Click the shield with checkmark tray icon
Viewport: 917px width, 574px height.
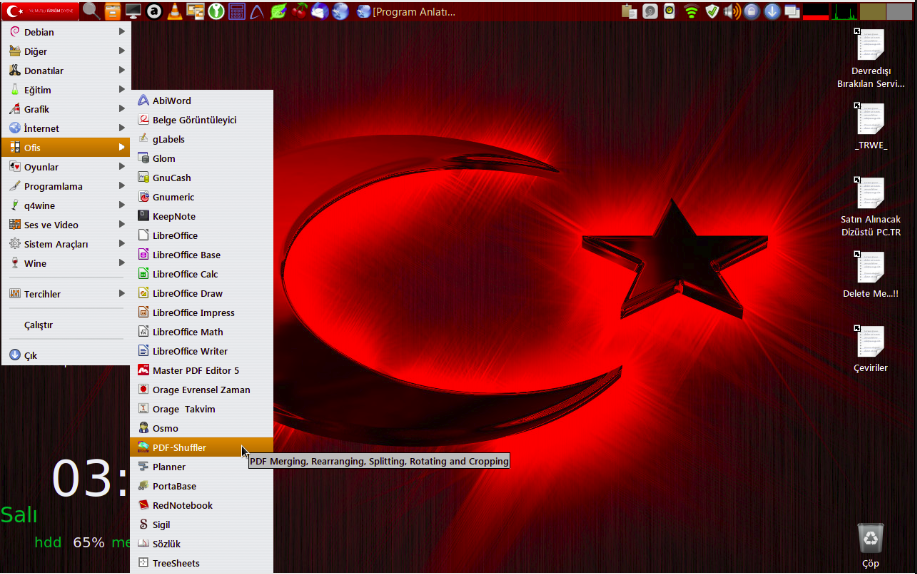712,11
